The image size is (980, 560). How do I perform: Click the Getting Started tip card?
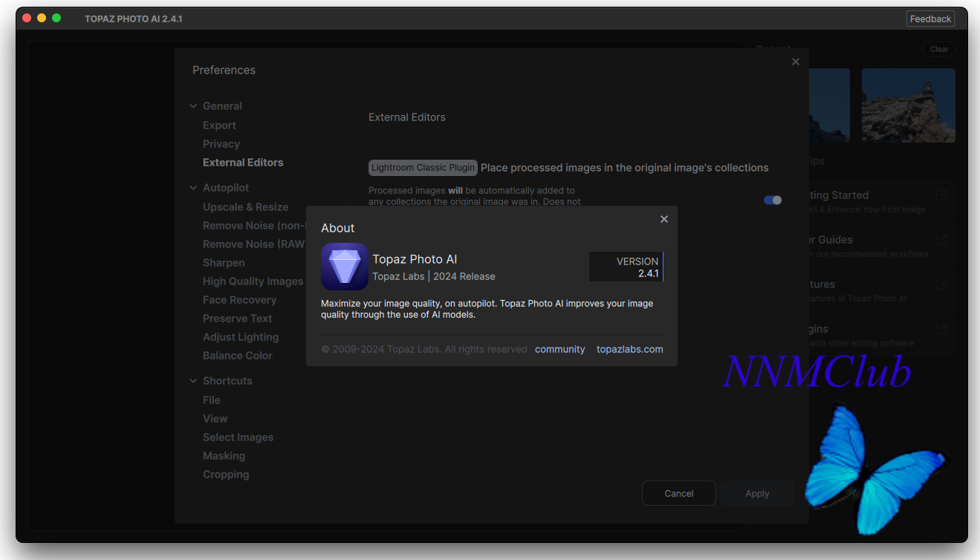(x=882, y=202)
